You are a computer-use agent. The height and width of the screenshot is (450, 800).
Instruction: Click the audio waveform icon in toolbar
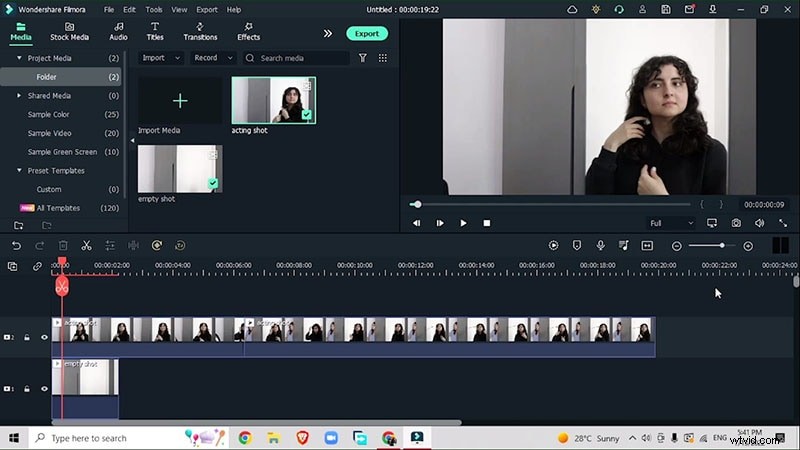pyautogui.click(x=133, y=246)
